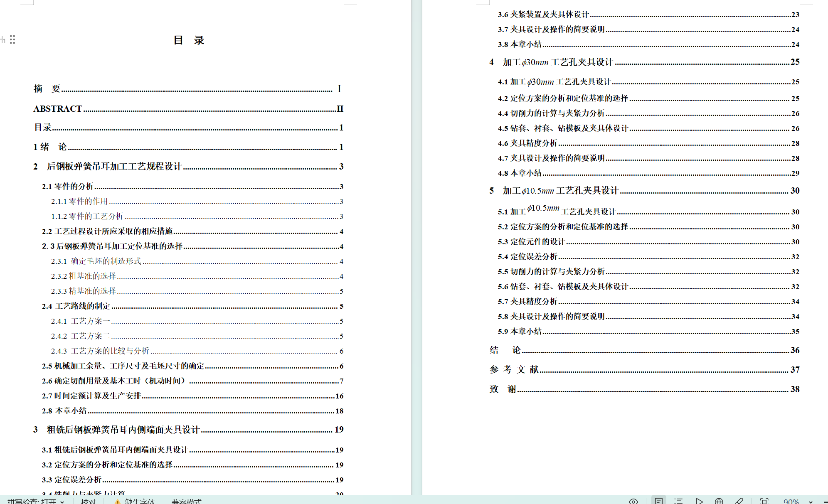Image resolution: width=828 pixels, height=504 pixels.
Task: Open spell check status dropdown
Action: tap(35, 501)
